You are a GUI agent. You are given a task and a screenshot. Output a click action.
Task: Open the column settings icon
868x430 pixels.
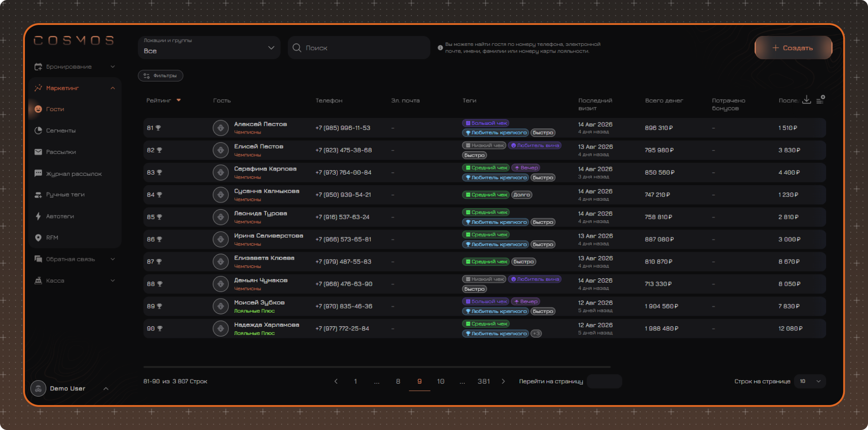pyautogui.click(x=821, y=99)
